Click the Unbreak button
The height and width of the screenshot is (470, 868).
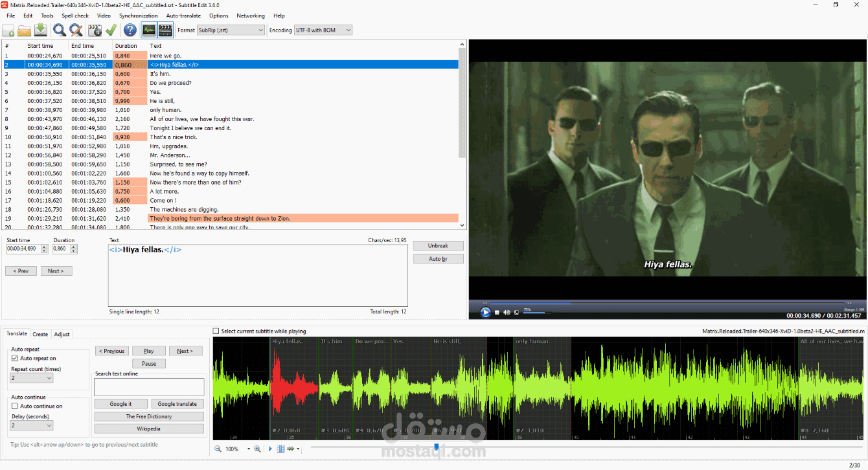(x=439, y=246)
